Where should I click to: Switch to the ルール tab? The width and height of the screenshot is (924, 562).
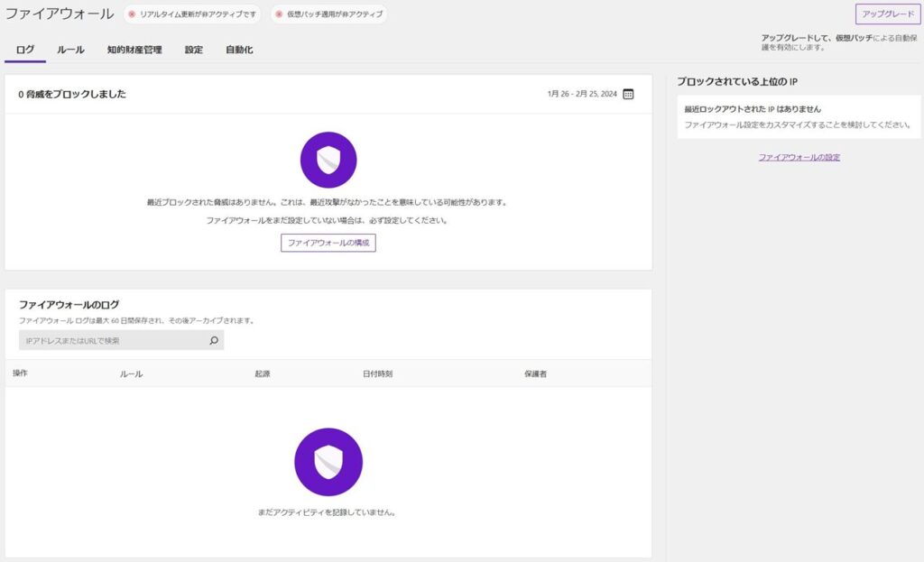(x=70, y=50)
